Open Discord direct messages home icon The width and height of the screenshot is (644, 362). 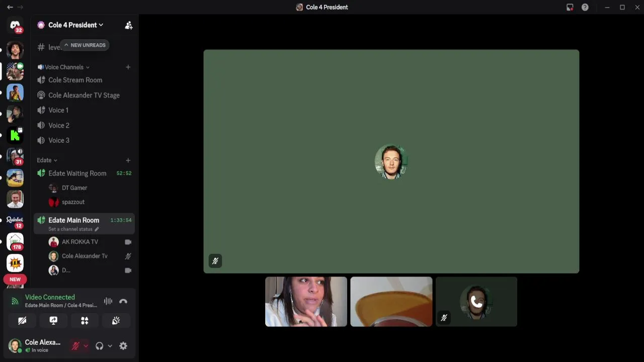[15, 25]
